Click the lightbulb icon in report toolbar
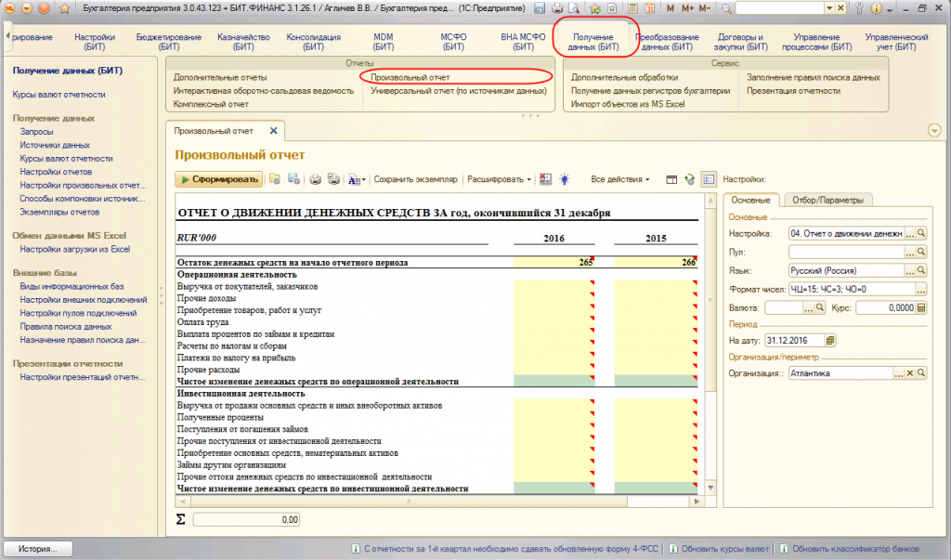 564,178
